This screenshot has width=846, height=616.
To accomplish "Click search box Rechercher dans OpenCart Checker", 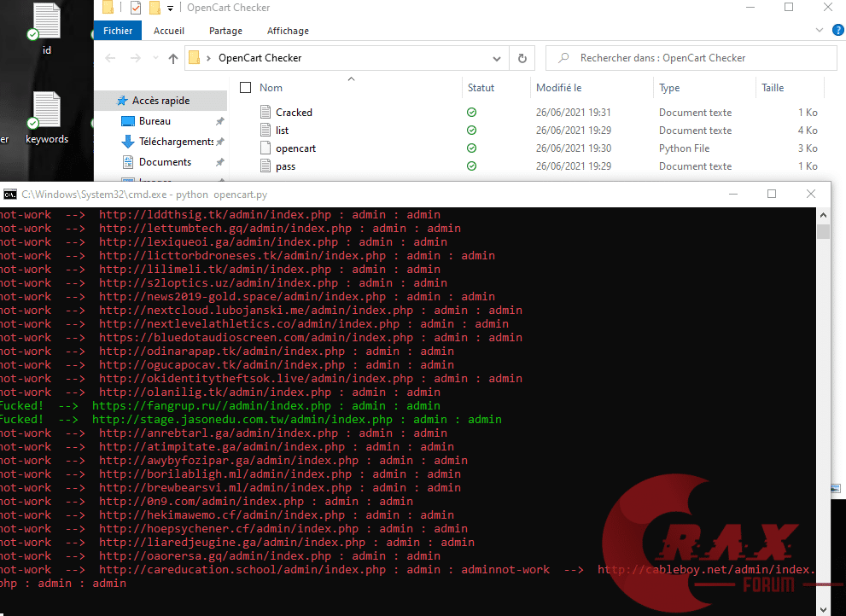I will coord(691,58).
